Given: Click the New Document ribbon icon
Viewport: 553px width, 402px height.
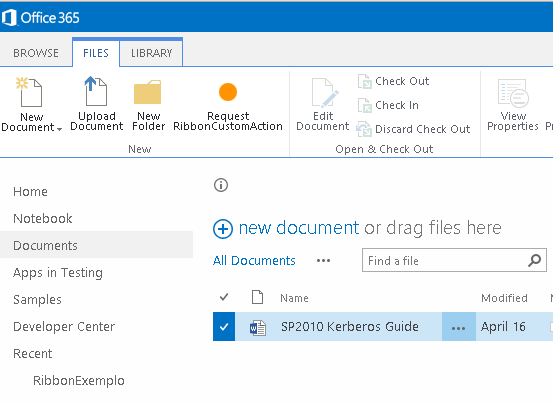Looking at the screenshot, I should click(29, 92).
